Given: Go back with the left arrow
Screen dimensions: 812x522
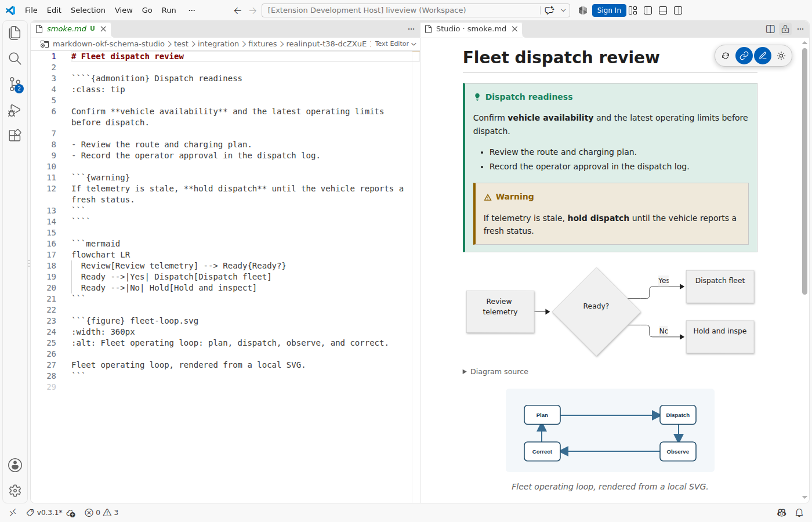Looking at the screenshot, I should [x=238, y=10].
